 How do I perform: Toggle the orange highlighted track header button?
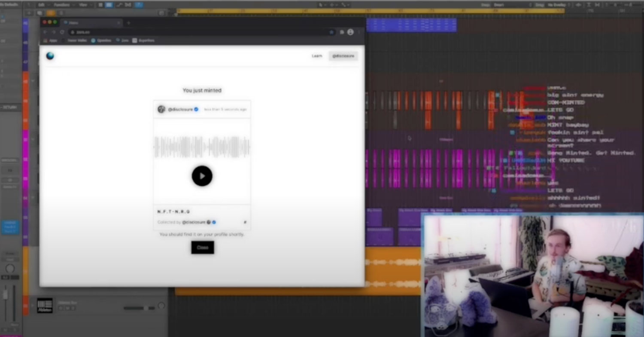click(x=51, y=13)
